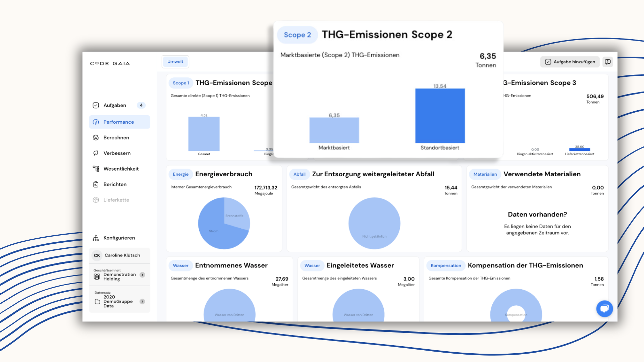Screen dimensions: 644x362
Task: Click the Aufgaben count badge 4
Action: click(141, 105)
